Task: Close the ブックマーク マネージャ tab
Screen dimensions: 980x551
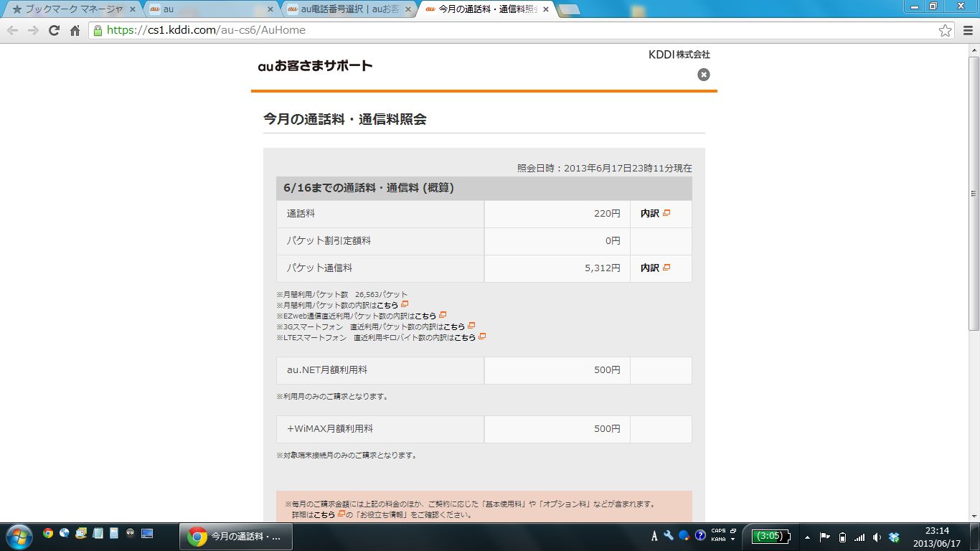Action: [x=132, y=10]
